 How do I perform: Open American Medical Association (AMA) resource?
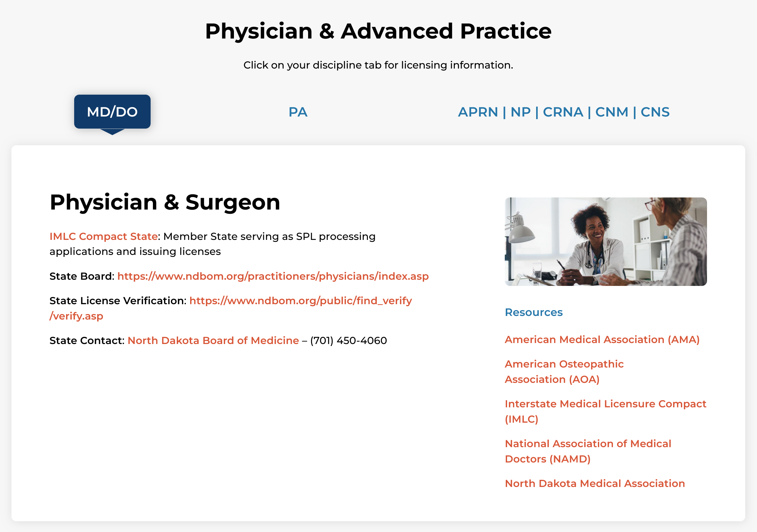(602, 339)
